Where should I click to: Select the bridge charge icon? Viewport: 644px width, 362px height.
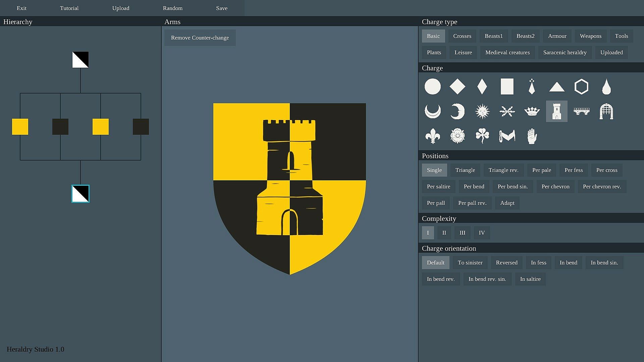(581, 111)
